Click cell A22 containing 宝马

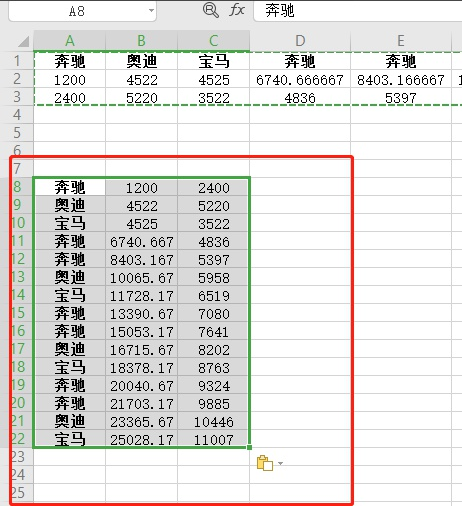pos(69,439)
